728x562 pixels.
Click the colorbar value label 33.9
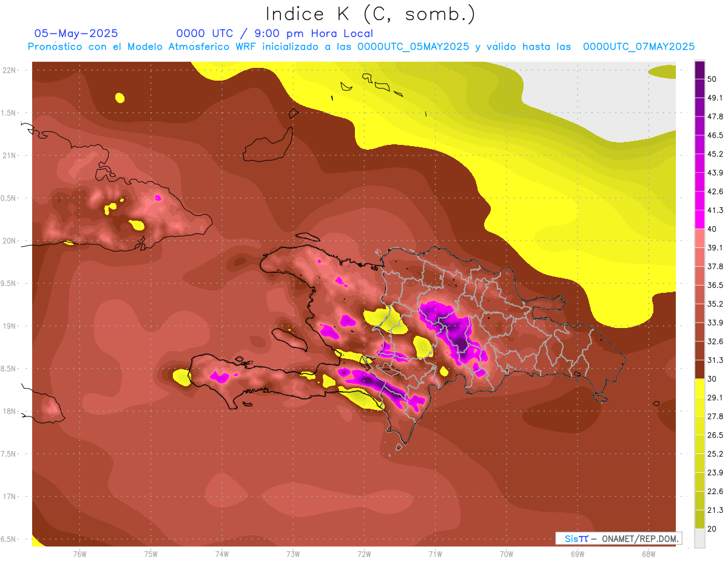[x=715, y=323]
